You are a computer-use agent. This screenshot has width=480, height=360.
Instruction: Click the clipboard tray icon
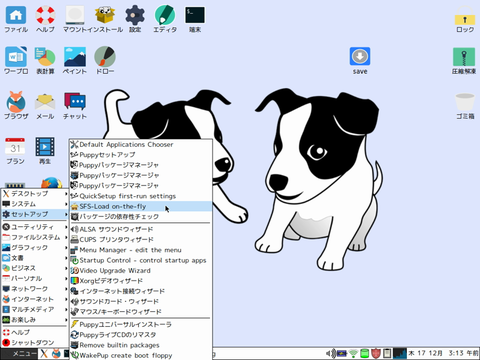pos(387,353)
